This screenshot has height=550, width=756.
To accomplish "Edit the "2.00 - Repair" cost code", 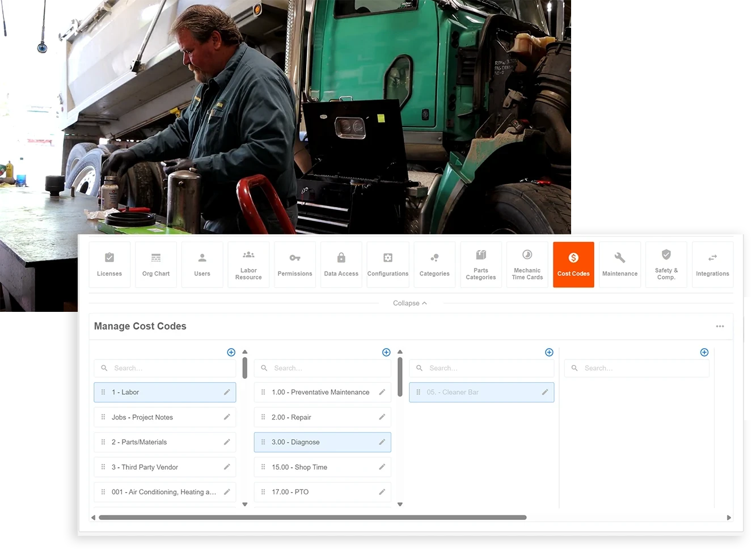I will 382,417.
